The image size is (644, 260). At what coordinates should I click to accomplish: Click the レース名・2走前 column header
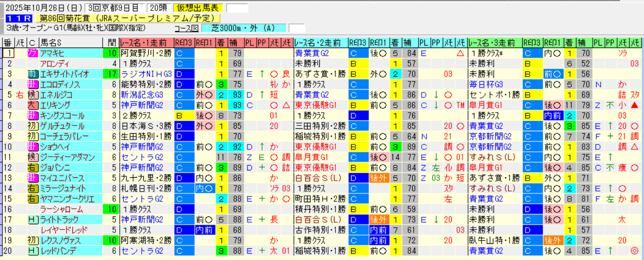click(321, 42)
